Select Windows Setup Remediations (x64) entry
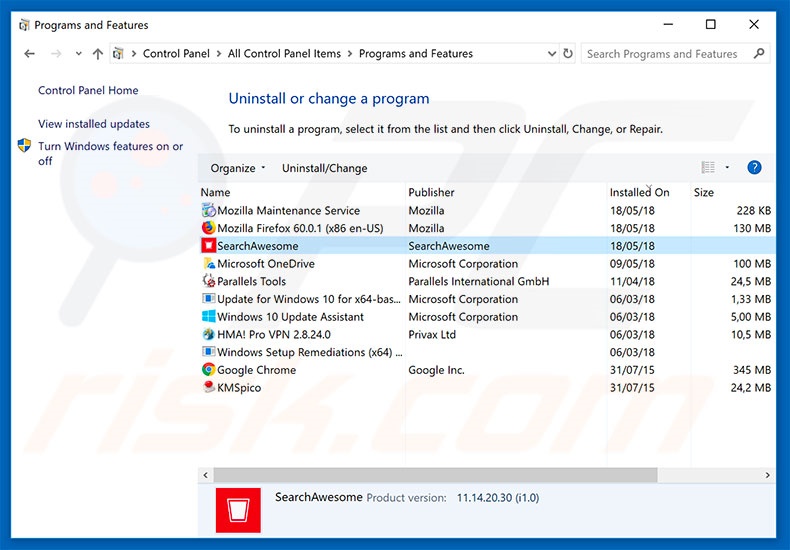The height and width of the screenshot is (550, 790). pyautogui.click(x=309, y=352)
